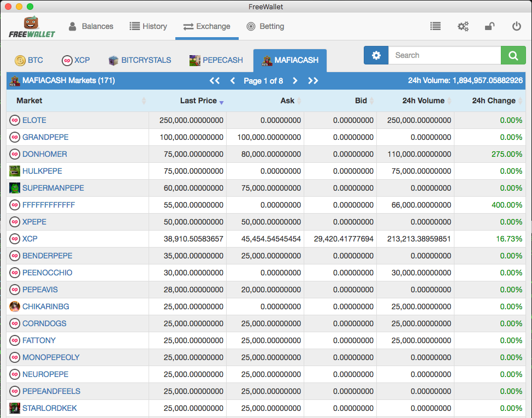This screenshot has width=532, height=418.
Task: Open the SUPERMANPEPE market link
Action: pos(54,188)
